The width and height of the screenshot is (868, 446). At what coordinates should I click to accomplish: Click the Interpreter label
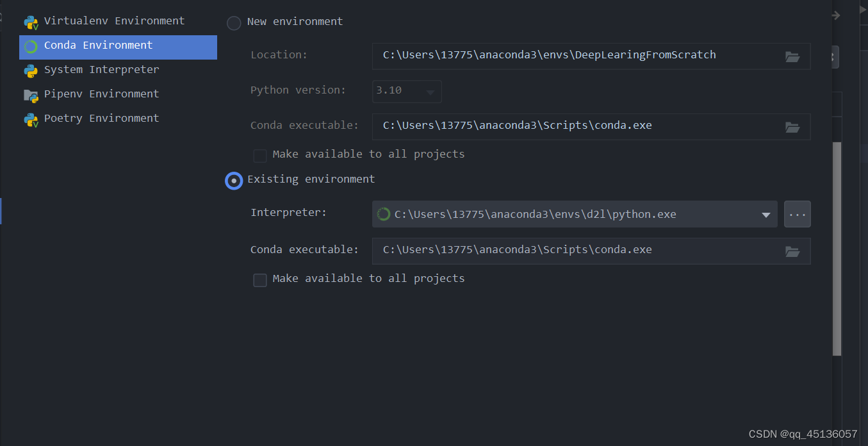[x=288, y=212]
